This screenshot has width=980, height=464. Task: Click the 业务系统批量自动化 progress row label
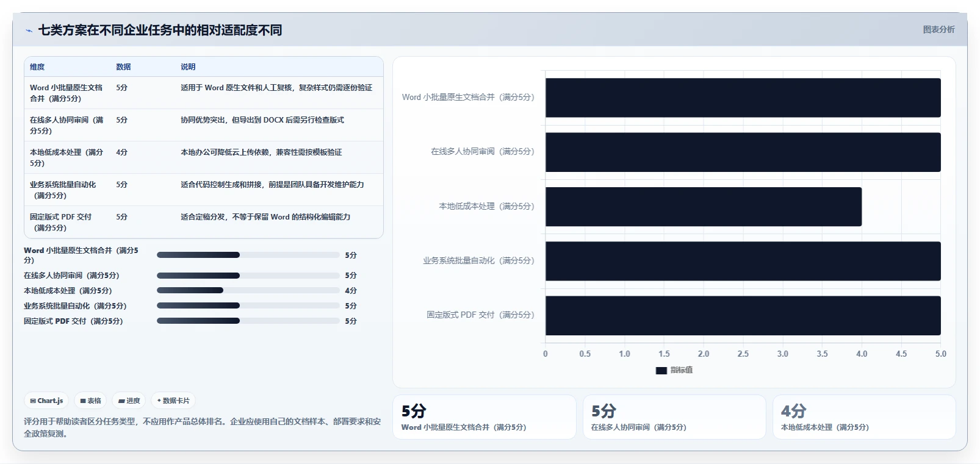tap(75, 306)
